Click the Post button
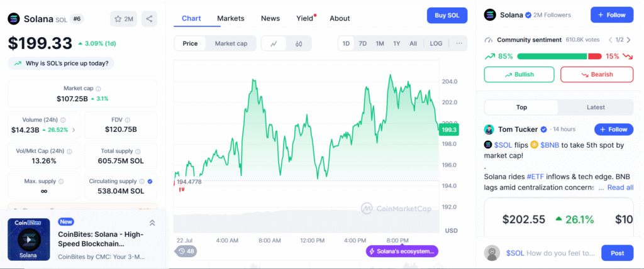The height and width of the screenshot is (269, 644). pos(618,253)
